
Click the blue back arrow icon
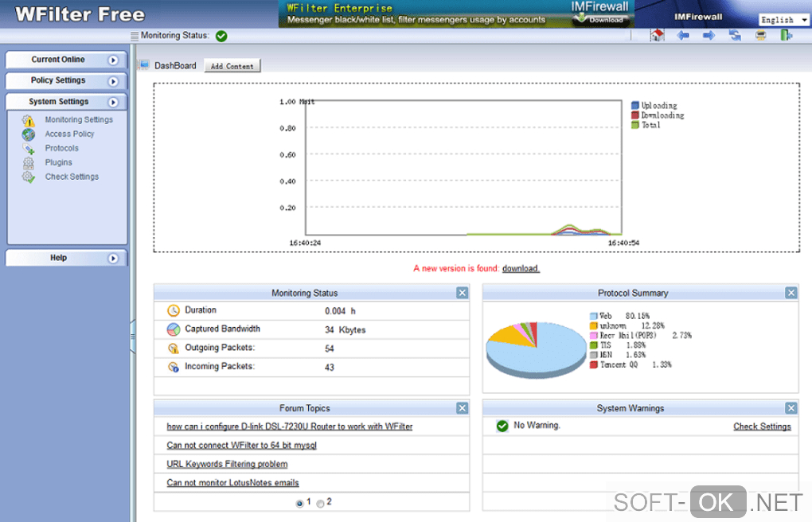click(x=683, y=35)
